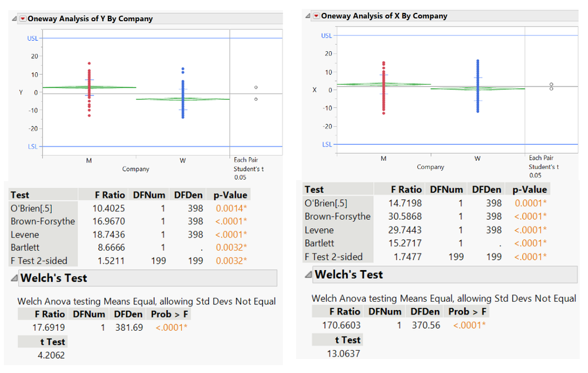Click LSL label in X plot
This screenshot has width=588, height=373.
coord(327,144)
